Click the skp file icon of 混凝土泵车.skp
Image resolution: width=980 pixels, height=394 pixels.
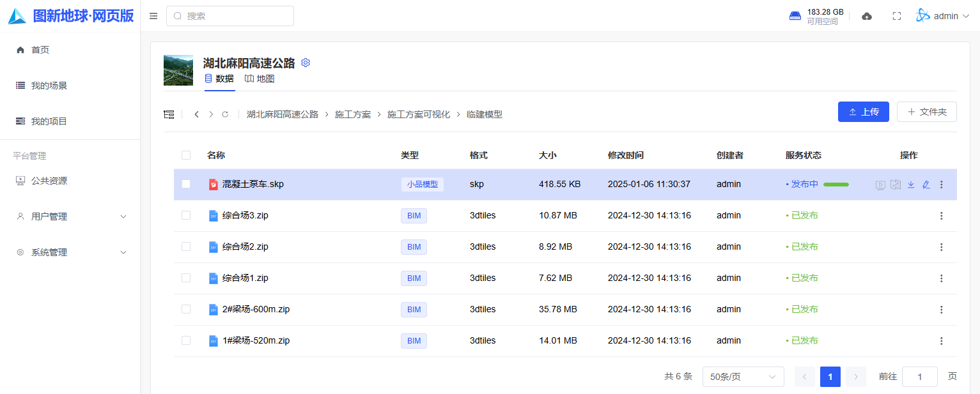pyautogui.click(x=214, y=185)
